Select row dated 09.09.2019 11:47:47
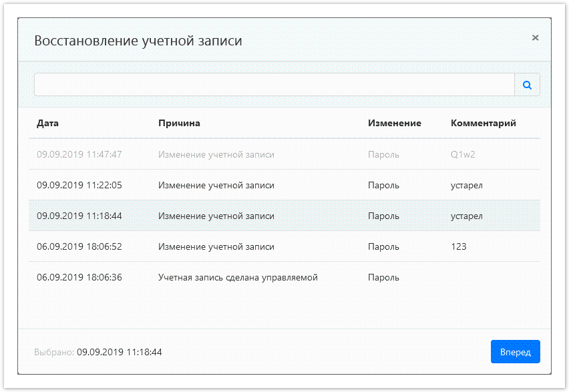Screen dimensions: 569x392 (79, 154)
